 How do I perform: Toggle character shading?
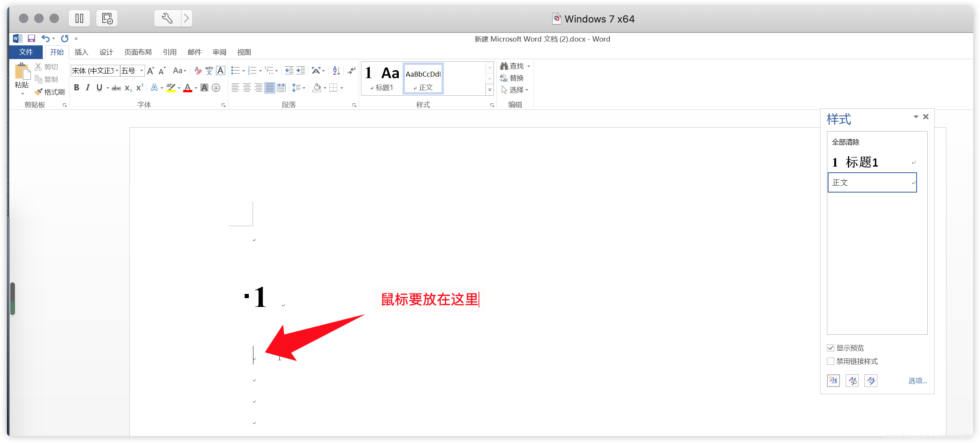(x=205, y=88)
